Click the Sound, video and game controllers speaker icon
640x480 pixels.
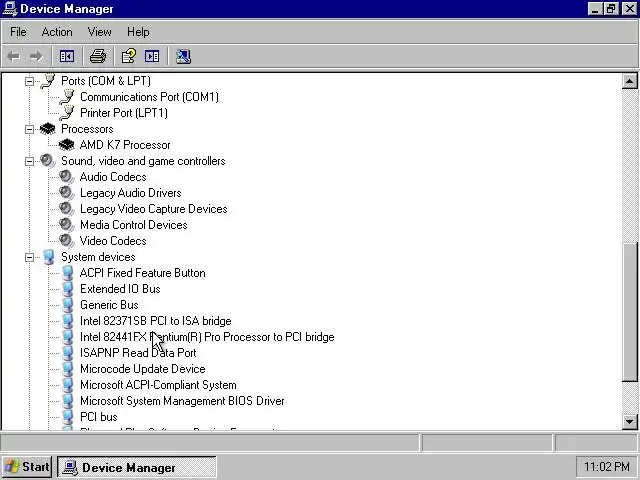pyautogui.click(x=48, y=161)
